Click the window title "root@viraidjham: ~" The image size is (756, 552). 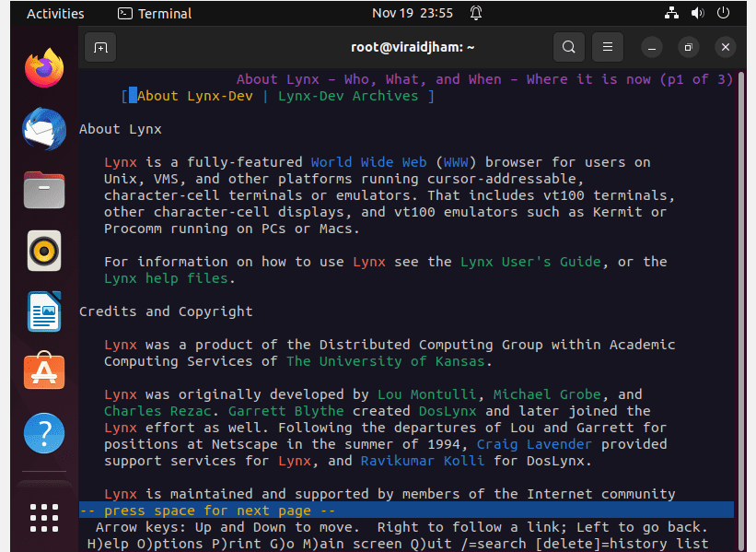click(413, 47)
